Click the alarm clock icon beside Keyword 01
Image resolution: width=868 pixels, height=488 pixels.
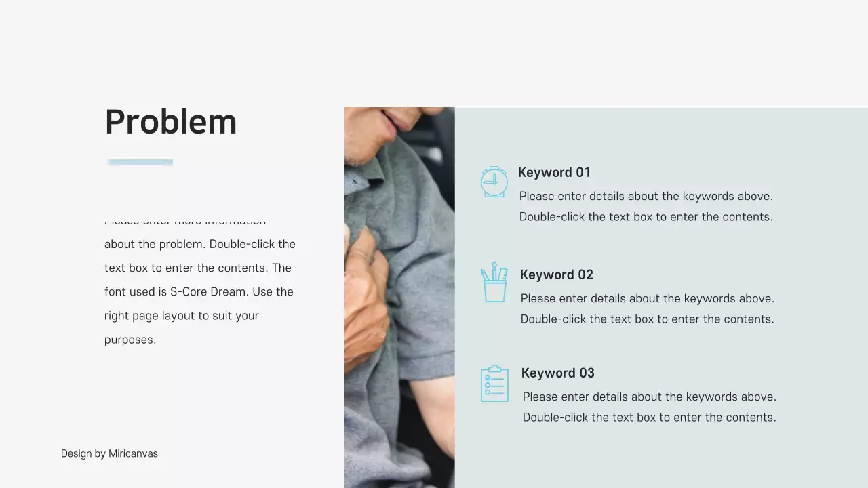pos(494,182)
